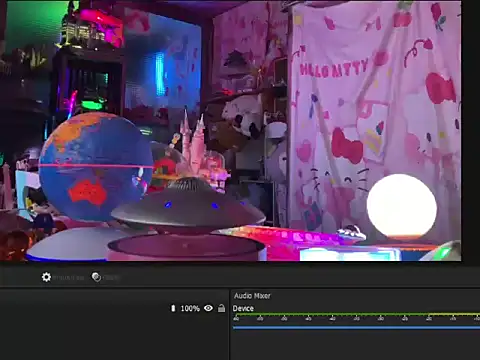This screenshot has height=360, width=480.
Task: Toggle the source lock icon
Action: pos(221,308)
